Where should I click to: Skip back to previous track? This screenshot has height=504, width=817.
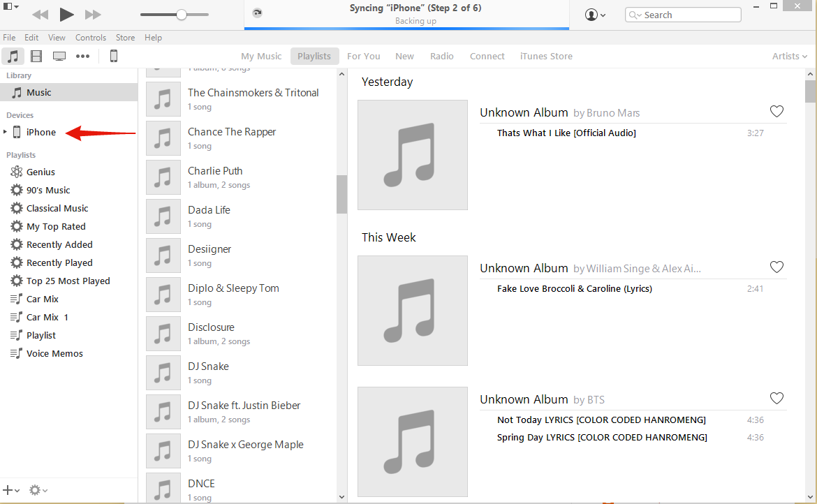40,15
